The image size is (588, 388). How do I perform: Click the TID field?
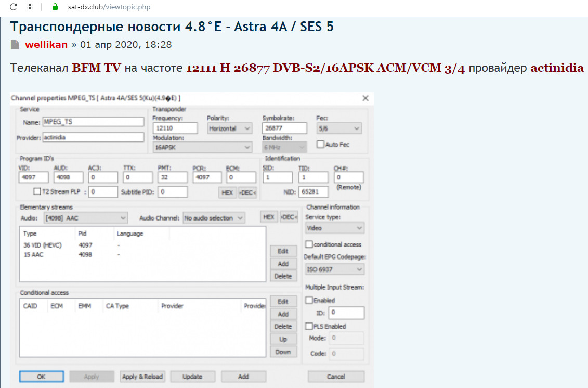click(x=313, y=177)
